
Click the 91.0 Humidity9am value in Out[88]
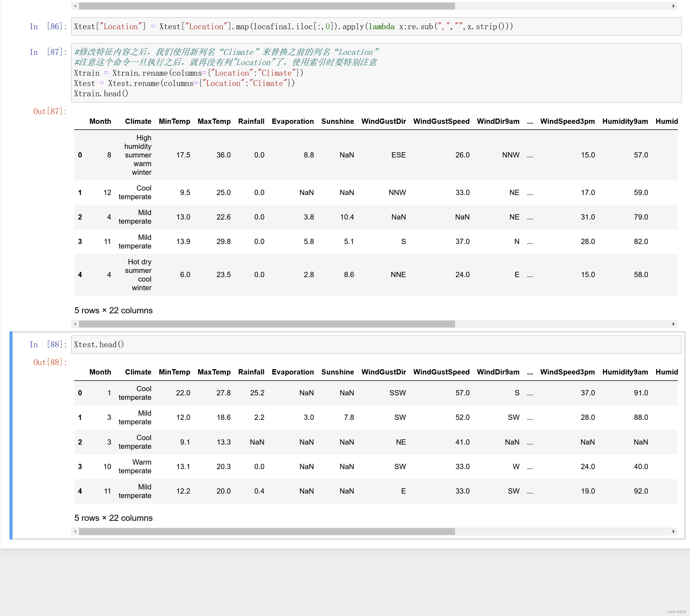coord(641,393)
